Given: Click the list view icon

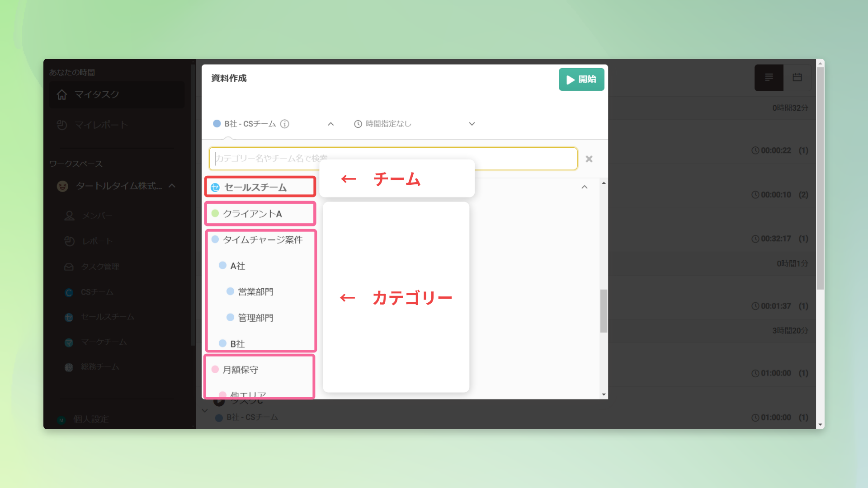Looking at the screenshot, I should [769, 78].
